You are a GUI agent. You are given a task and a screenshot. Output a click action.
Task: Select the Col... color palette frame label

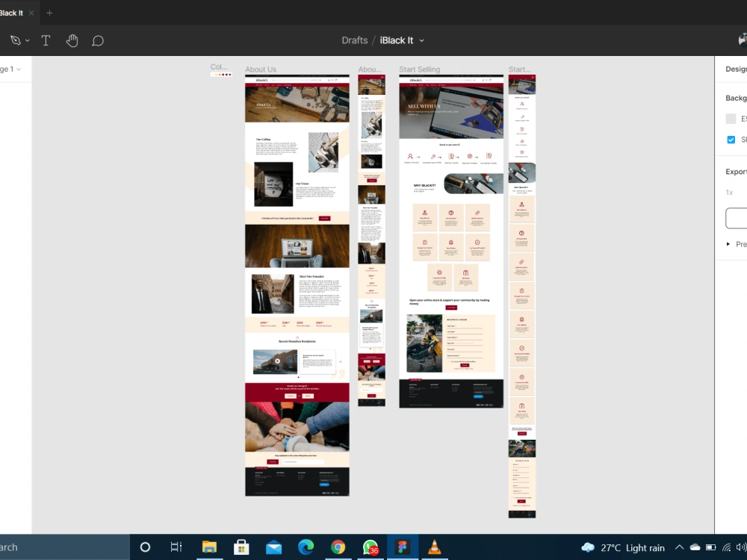pyautogui.click(x=219, y=66)
